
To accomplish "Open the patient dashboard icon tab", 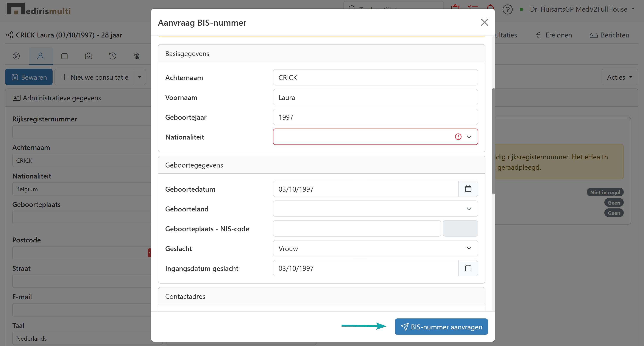I will pos(16,56).
